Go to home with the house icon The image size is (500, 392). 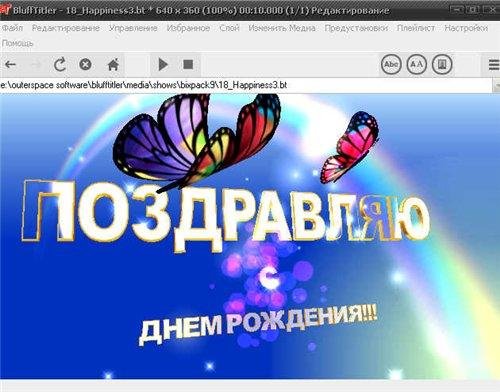coord(113,64)
